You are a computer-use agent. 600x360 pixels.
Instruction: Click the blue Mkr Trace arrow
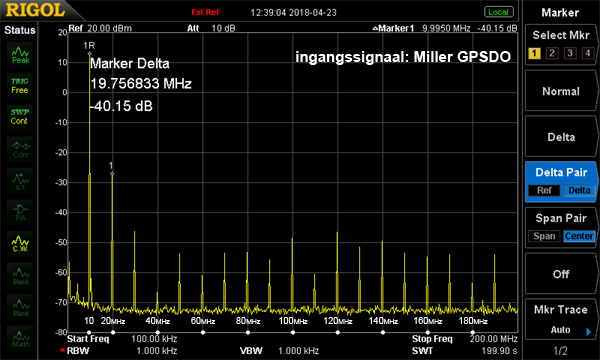(x=589, y=332)
